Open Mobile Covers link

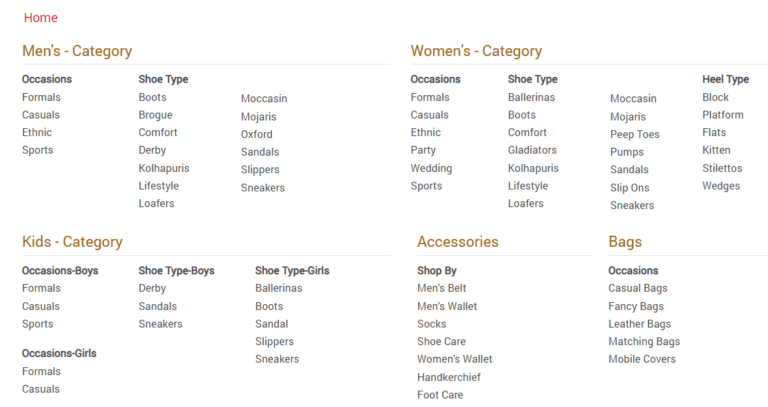coord(642,359)
